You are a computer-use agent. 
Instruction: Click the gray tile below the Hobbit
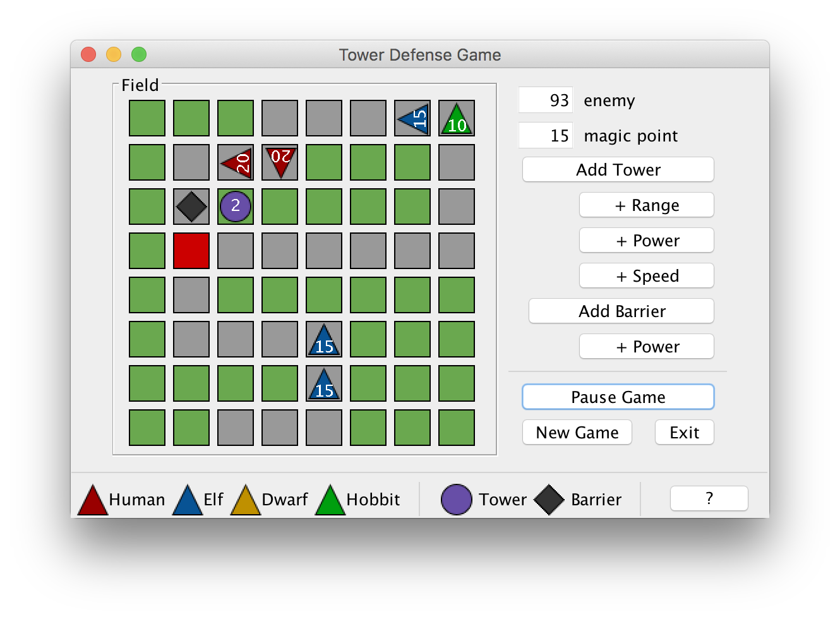tap(457, 162)
